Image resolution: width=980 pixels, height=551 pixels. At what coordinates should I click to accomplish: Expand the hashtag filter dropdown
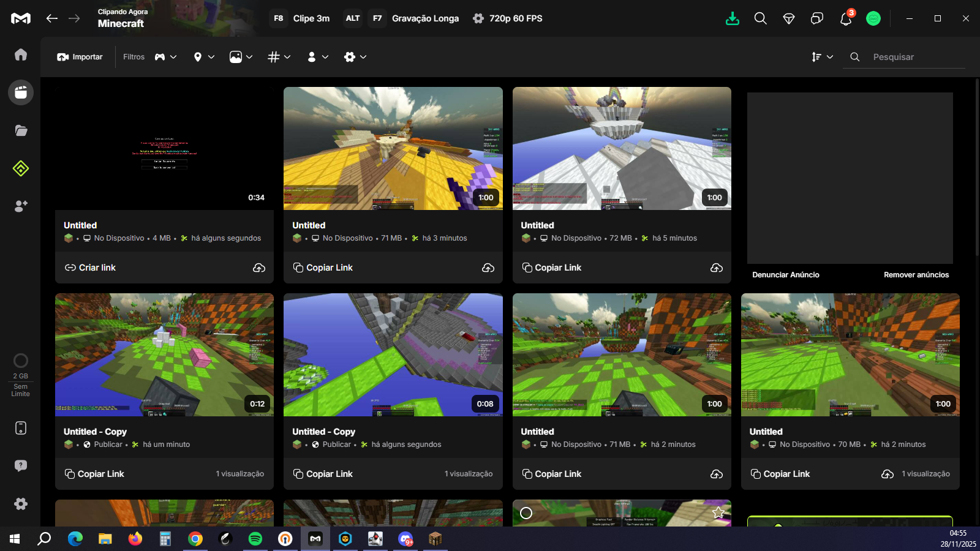pyautogui.click(x=279, y=57)
